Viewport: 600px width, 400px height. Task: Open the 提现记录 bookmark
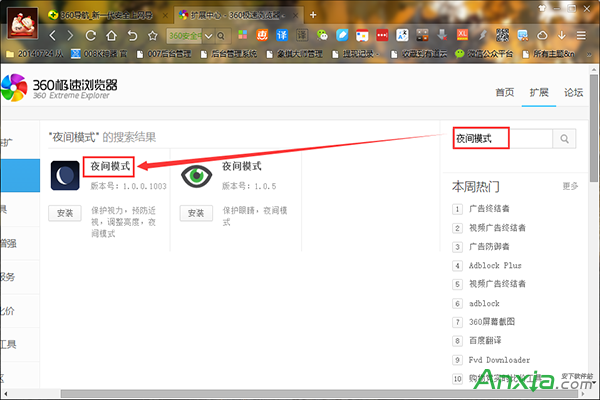(355, 54)
